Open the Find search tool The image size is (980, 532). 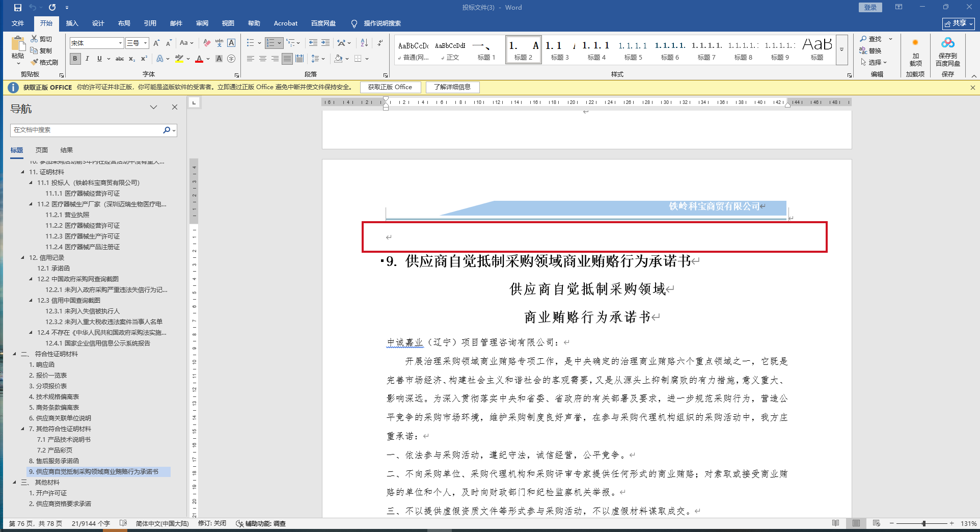[871, 39]
